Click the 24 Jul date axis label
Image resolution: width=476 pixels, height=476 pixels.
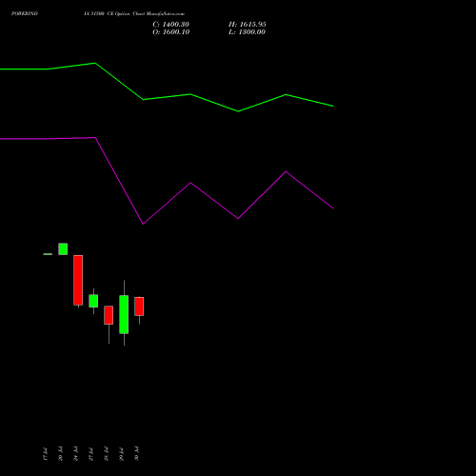tap(75, 454)
